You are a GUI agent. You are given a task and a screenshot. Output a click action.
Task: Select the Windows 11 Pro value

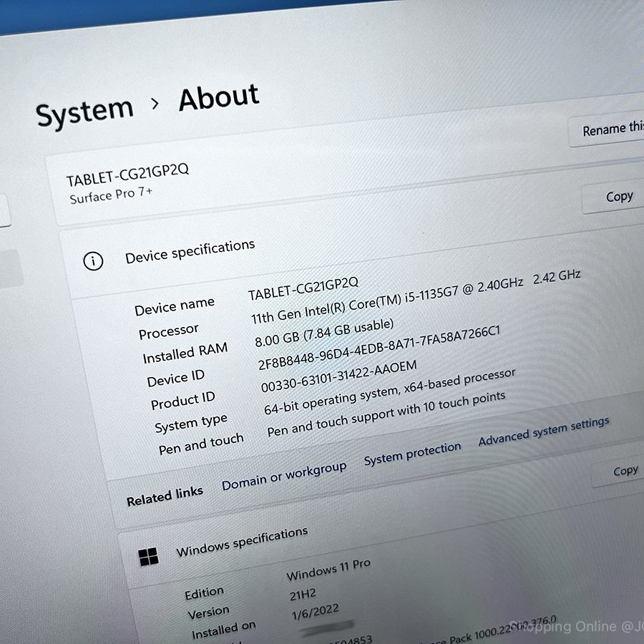(x=328, y=570)
